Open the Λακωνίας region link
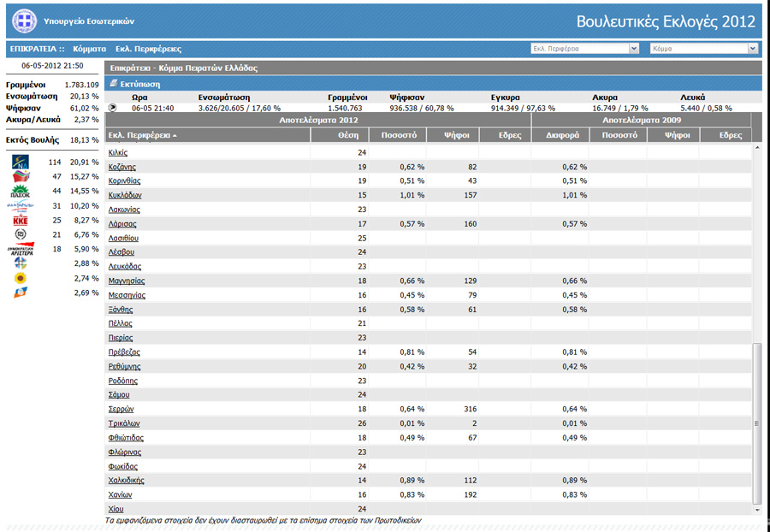 [x=124, y=210]
